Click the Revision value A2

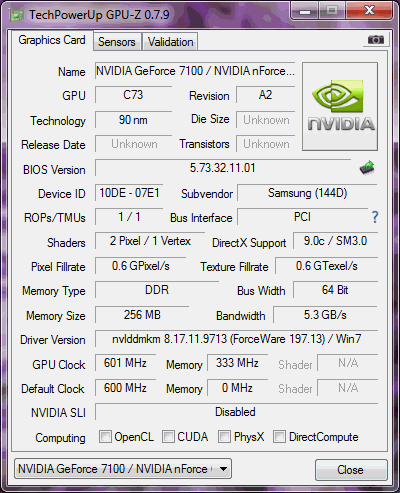coord(266,95)
